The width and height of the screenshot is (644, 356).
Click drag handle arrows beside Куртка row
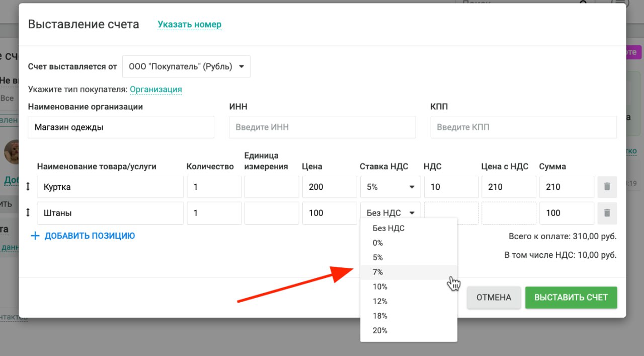(28, 187)
